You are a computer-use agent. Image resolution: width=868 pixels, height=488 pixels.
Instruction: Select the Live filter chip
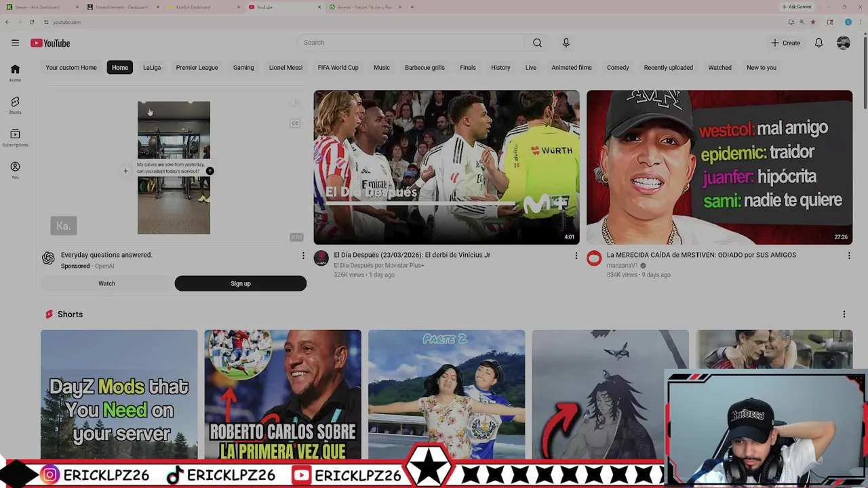pos(531,68)
